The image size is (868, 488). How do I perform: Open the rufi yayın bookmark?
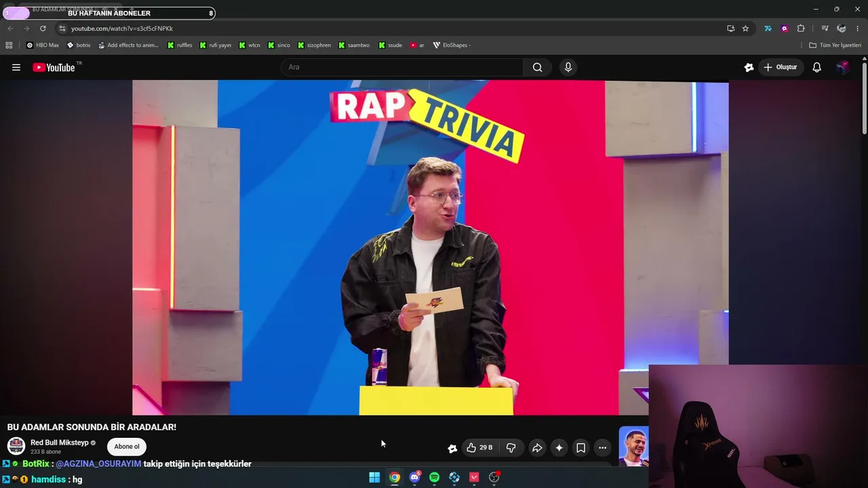[x=216, y=45]
